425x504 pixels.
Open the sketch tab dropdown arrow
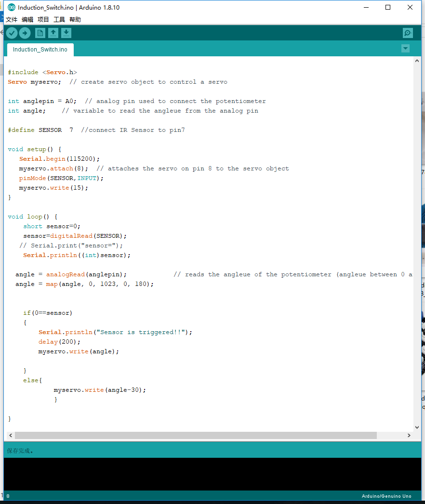(x=405, y=48)
